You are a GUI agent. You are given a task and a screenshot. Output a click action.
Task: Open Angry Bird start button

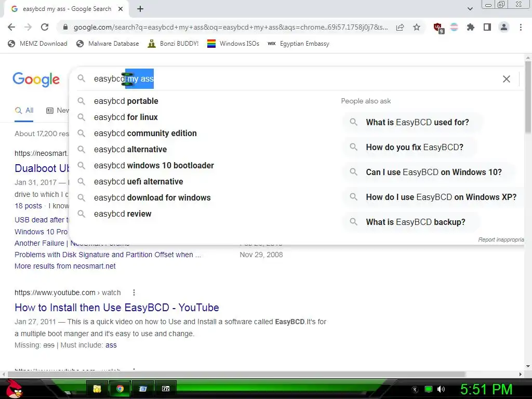[14, 389]
